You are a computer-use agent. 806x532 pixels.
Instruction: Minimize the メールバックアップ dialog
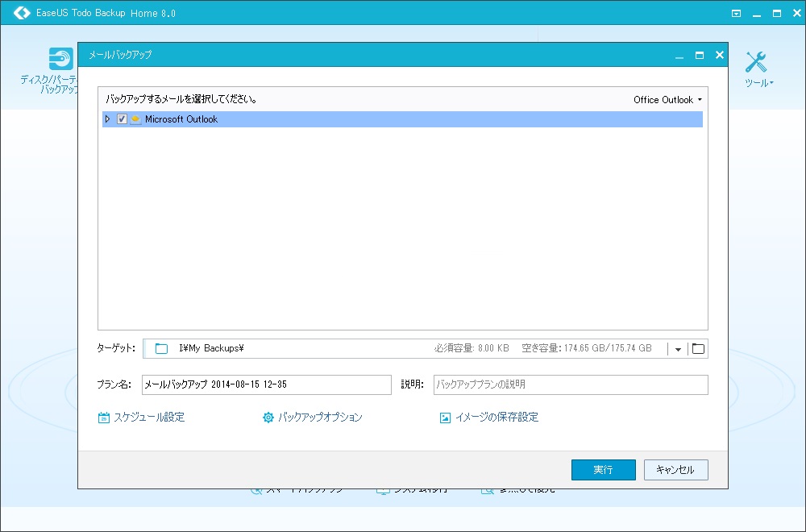click(x=679, y=56)
